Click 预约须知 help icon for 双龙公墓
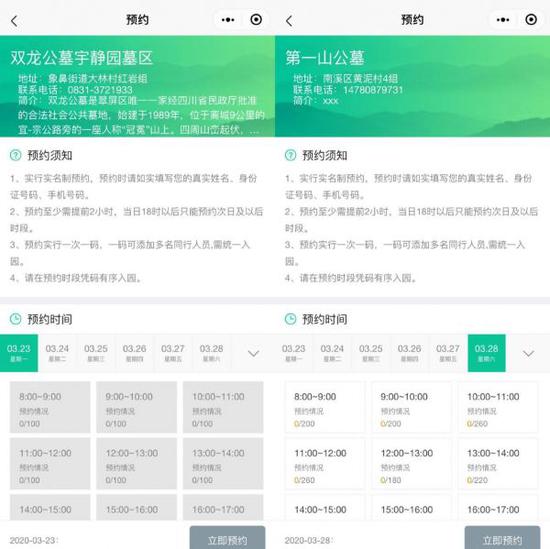This screenshot has width=550, height=549. pos(15,155)
